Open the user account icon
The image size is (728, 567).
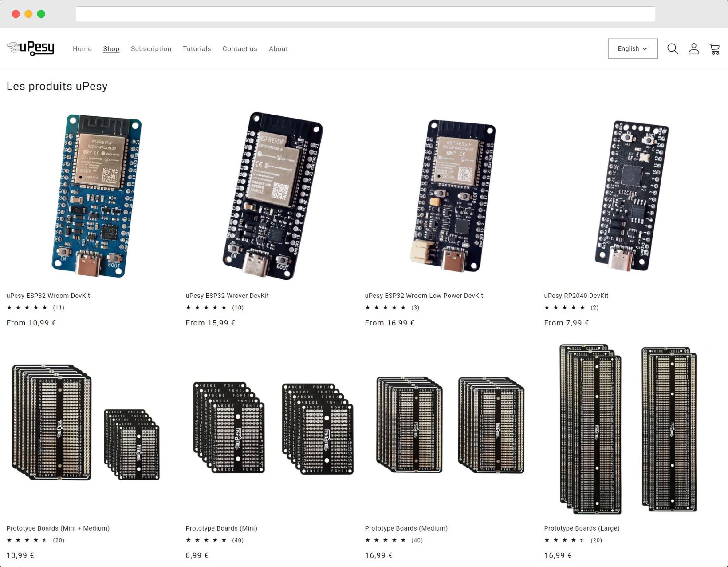point(694,49)
